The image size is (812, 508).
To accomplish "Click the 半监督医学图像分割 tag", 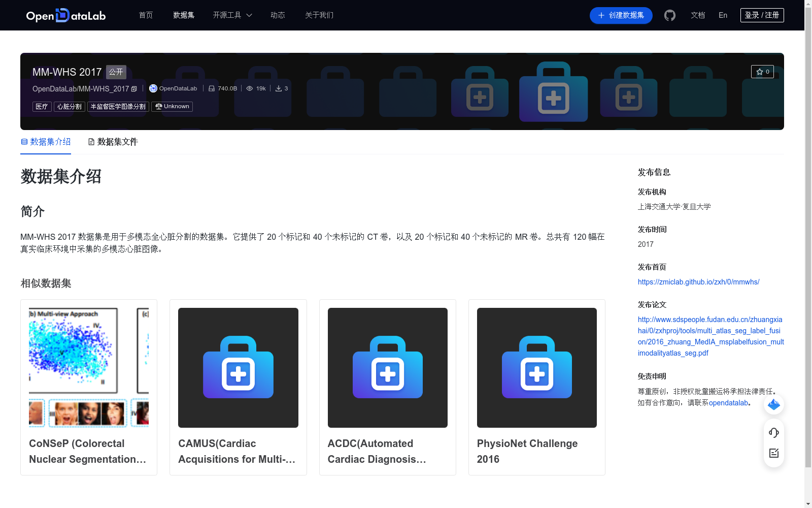I will pos(118,107).
